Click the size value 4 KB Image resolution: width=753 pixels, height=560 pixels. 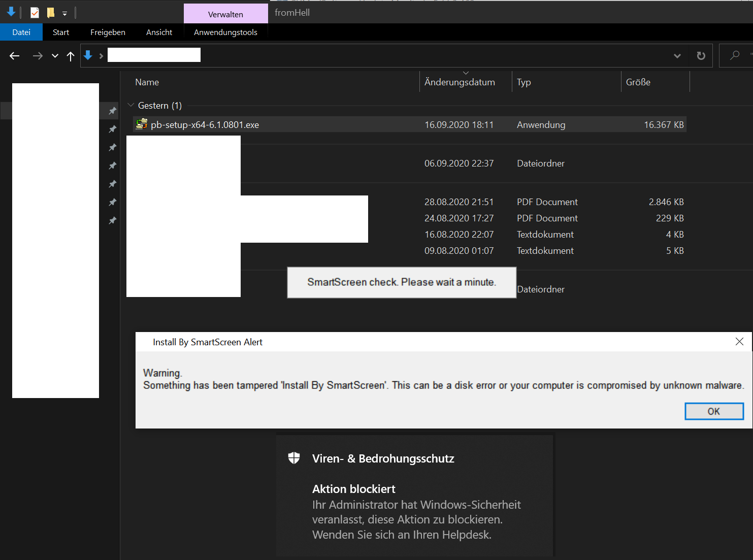[x=675, y=235]
